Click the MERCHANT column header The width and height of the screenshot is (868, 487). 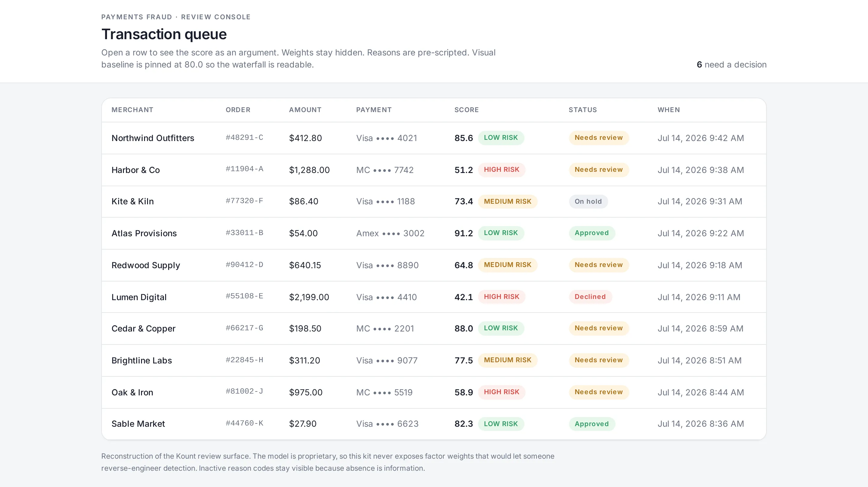tap(132, 110)
